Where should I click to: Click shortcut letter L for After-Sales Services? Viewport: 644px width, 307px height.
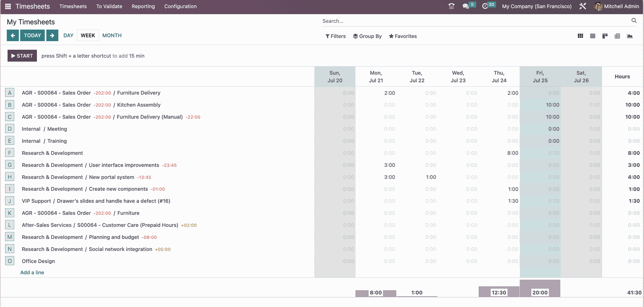(x=10, y=225)
